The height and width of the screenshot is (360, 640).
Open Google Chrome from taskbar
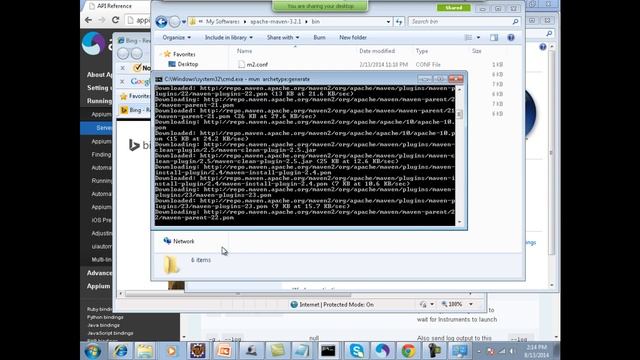coord(408,351)
